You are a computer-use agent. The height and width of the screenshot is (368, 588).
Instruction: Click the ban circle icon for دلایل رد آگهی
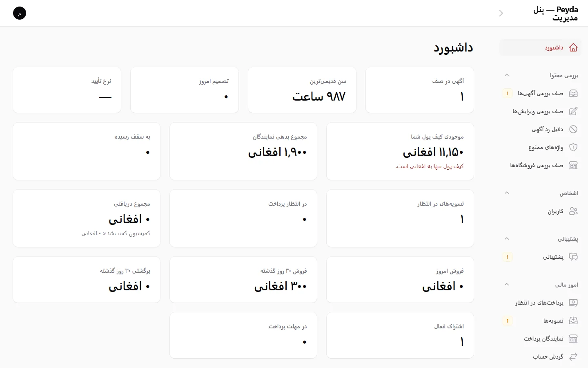pyautogui.click(x=573, y=130)
